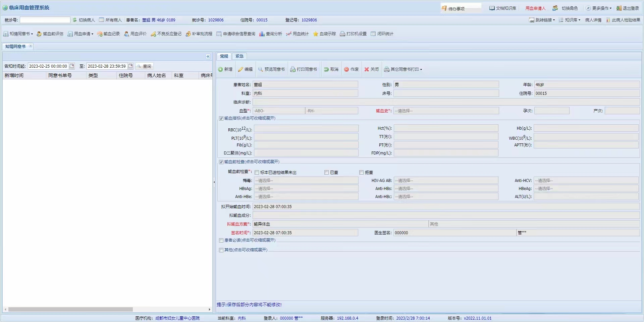Image resolution: width=644 pixels, height=322 pixels.
Task: Open 文档知识库 in the header
Action: (x=503, y=8)
